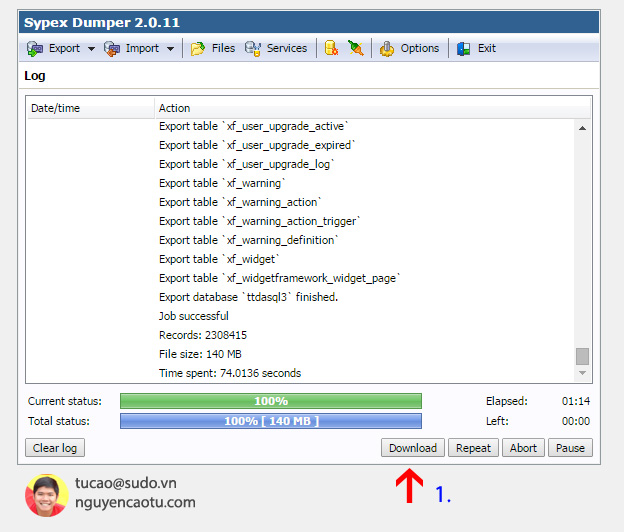624x532 pixels.
Task: Click the Exit door icon
Action: (464, 49)
